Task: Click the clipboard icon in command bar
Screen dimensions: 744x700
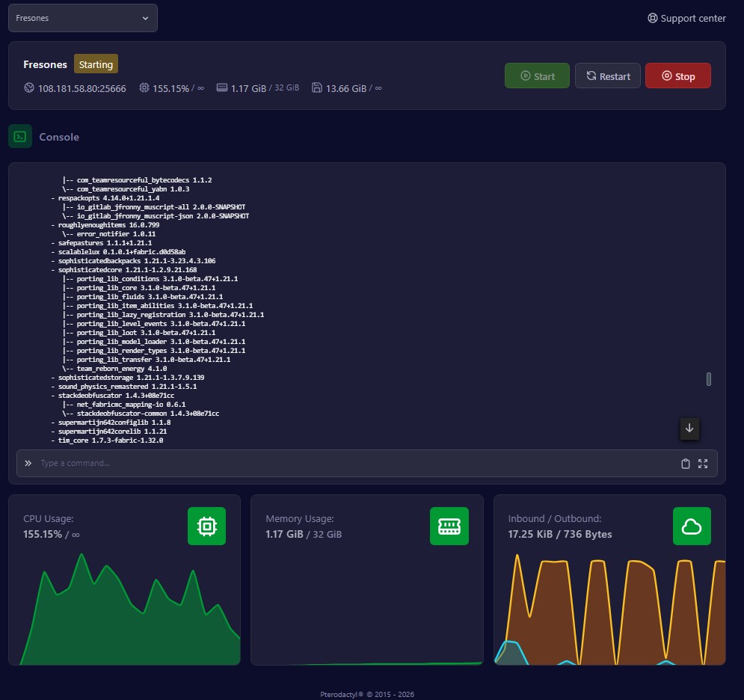Action: pos(686,464)
